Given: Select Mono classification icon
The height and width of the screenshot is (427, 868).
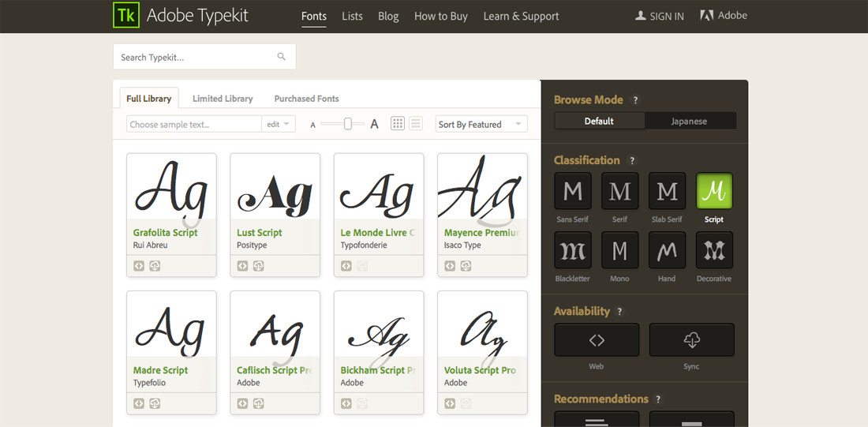Looking at the screenshot, I should (619, 250).
